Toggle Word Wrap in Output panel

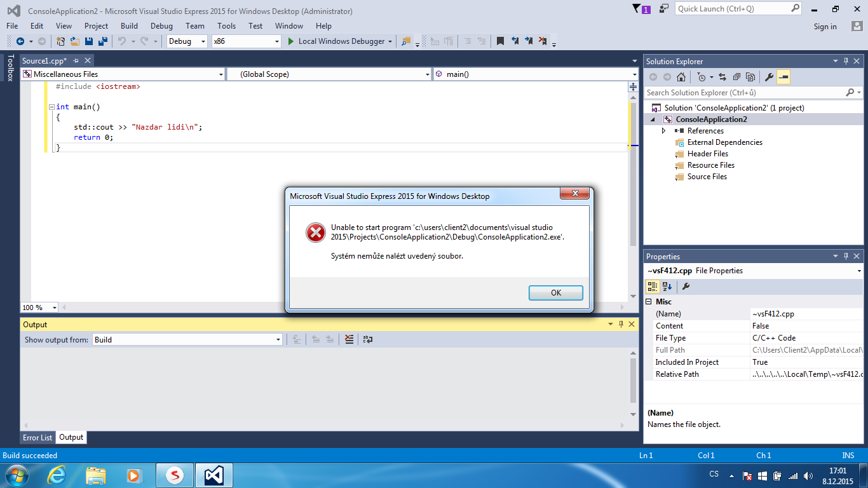click(367, 339)
